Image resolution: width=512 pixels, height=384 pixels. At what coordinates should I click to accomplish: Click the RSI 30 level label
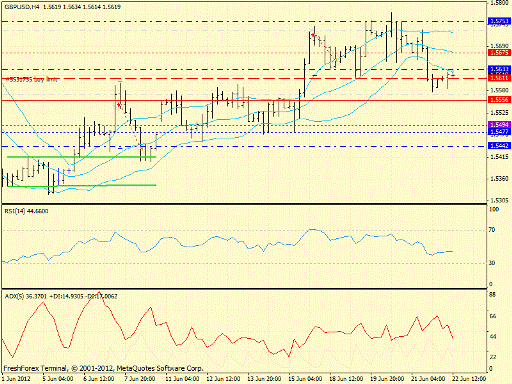492,263
